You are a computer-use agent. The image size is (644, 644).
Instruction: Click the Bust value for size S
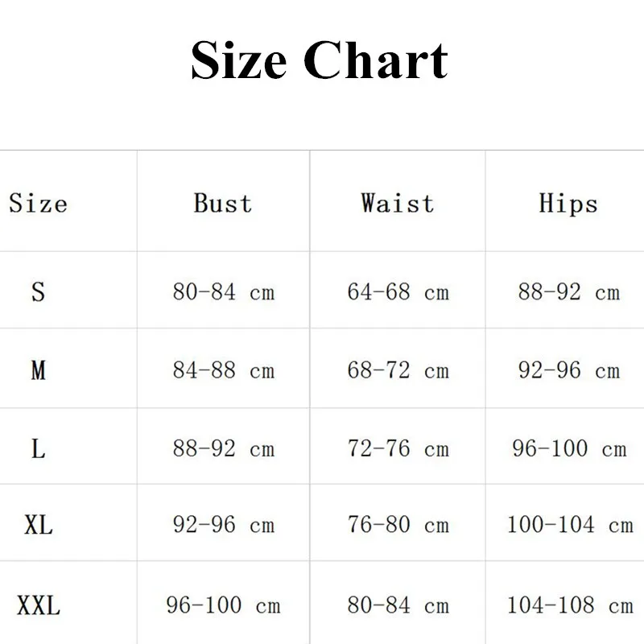223,291
